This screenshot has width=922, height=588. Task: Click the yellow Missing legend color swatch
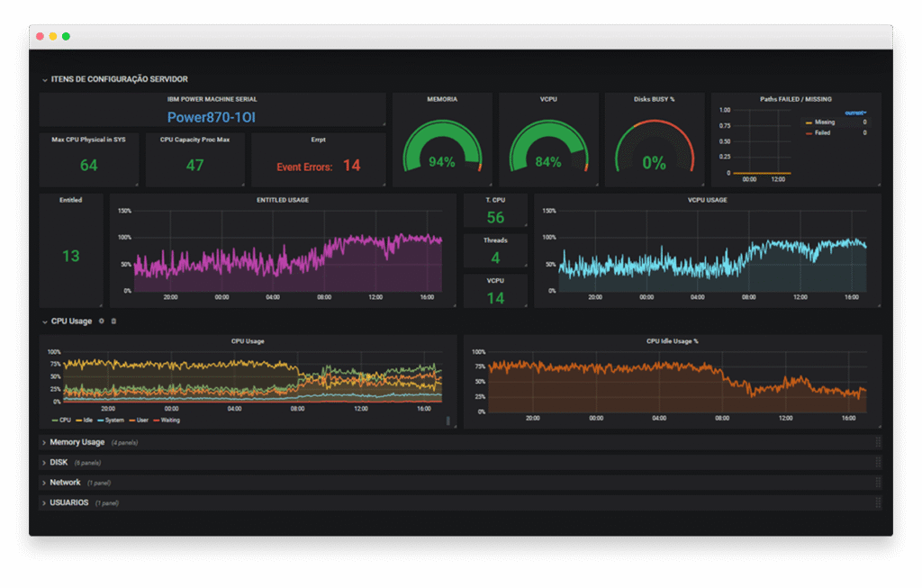coord(809,122)
